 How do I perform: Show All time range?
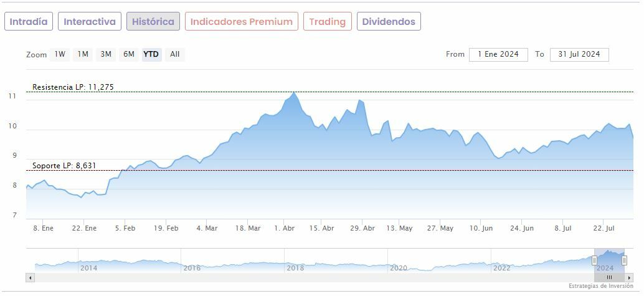tap(175, 54)
